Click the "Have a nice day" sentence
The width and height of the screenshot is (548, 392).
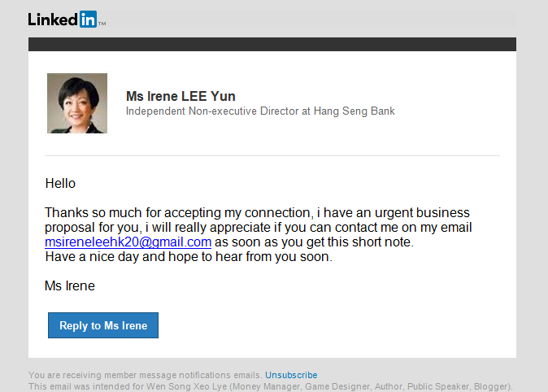click(189, 257)
